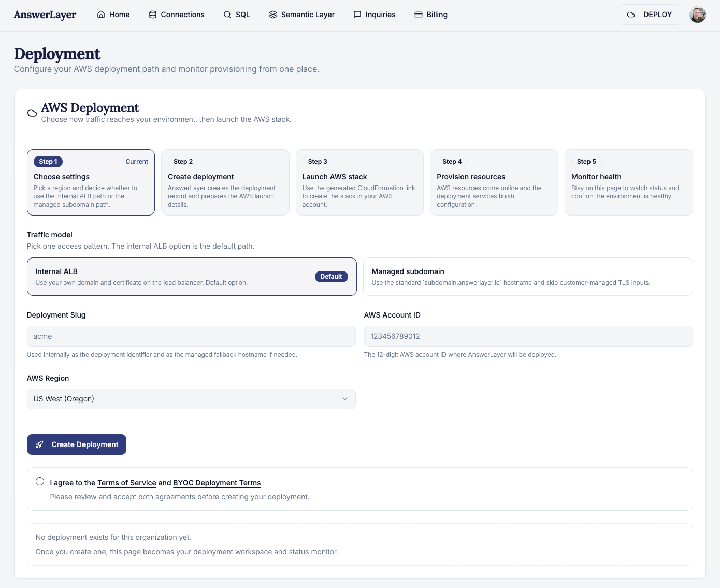Click the chevron on US West (Oregon)
The width and height of the screenshot is (720, 588).
pyautogui.click(x=345, y=399)
